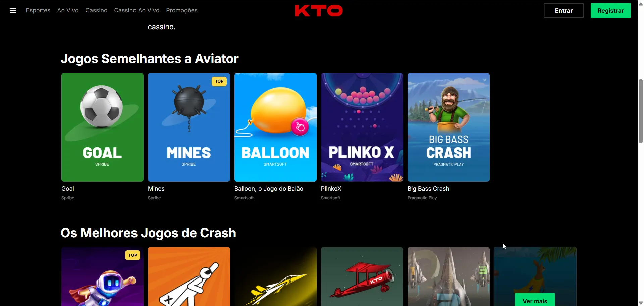Open the yellow jet crash game

click(275, 276)
